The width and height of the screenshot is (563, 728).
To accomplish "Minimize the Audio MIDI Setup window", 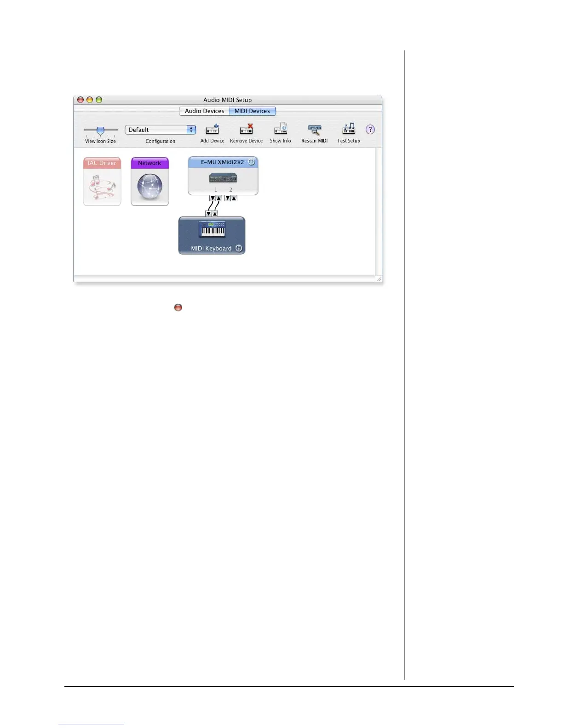I will click(x=90, y=100).
